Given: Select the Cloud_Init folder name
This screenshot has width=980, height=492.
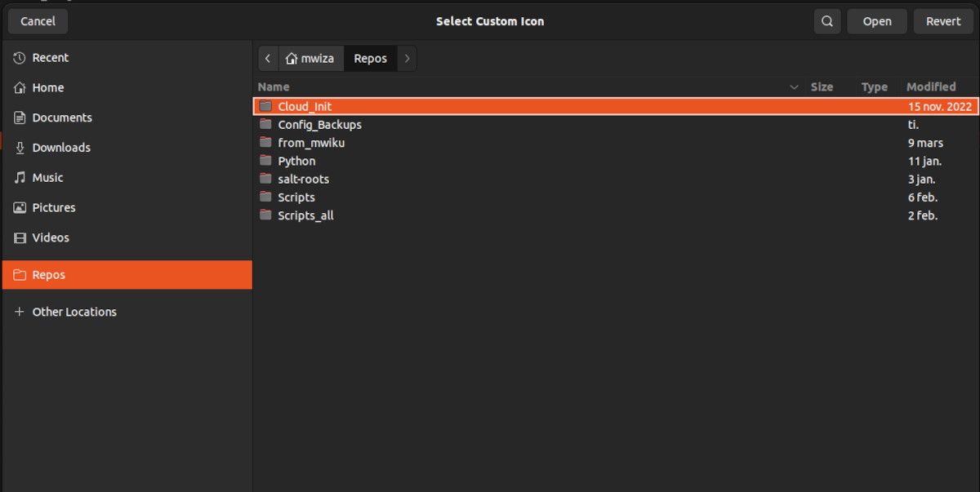Looking at the screenshot, I should [x=305, y=106].
